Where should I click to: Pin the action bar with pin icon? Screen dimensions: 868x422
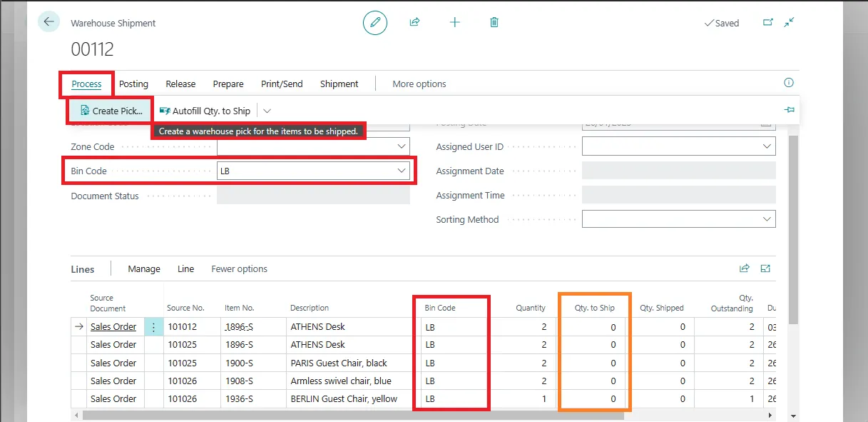pos(789,110)
